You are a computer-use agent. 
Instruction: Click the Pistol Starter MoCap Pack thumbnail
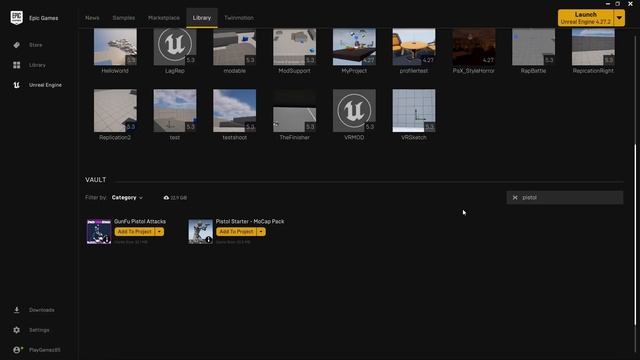click(200, 231)
